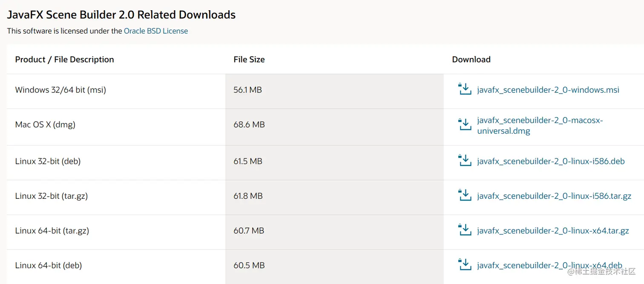Click download icon for Linux i586 tar.gz
644x284 pixels.
coord(465,195)
